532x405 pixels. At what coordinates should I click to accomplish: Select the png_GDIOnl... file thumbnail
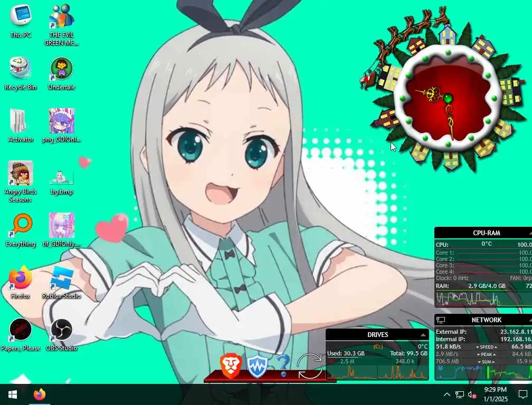click(x=61, y=126)
